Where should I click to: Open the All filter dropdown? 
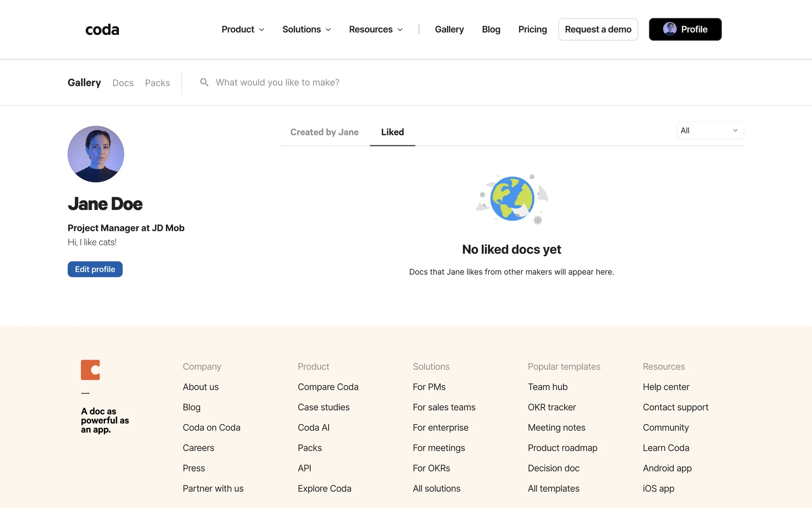(x=710, y=130)
